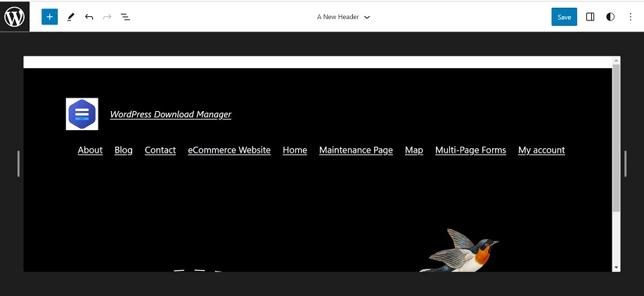Select the bird image in the canvas

coord(459,250)
